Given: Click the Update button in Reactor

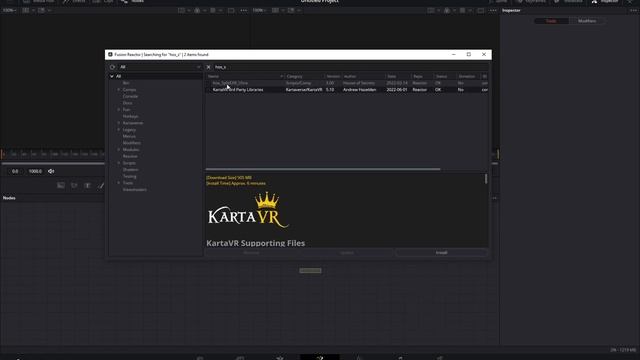Looking at the screenshot, I should pyautogui.click(x=347, y=253).
